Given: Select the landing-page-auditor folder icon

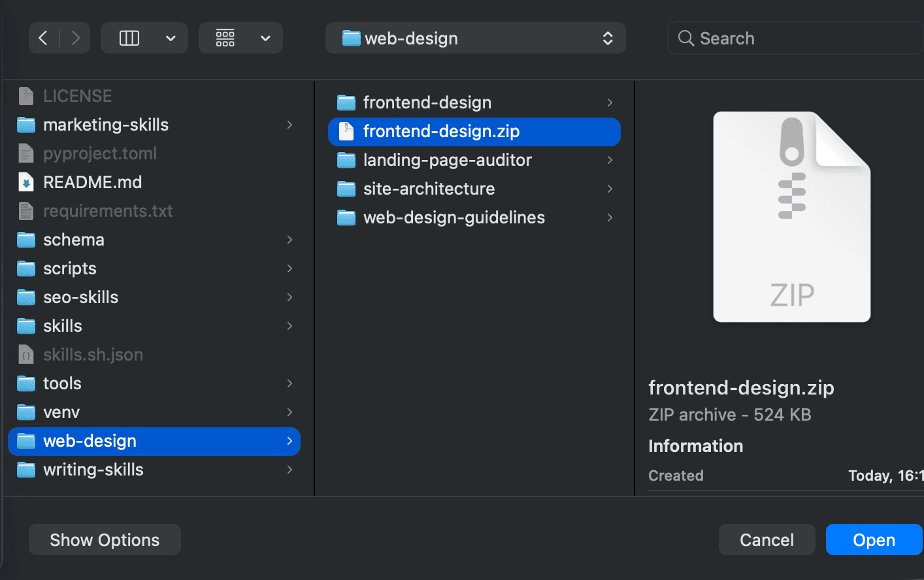Looking at the screenshot, I should click(x=346, y=160).
